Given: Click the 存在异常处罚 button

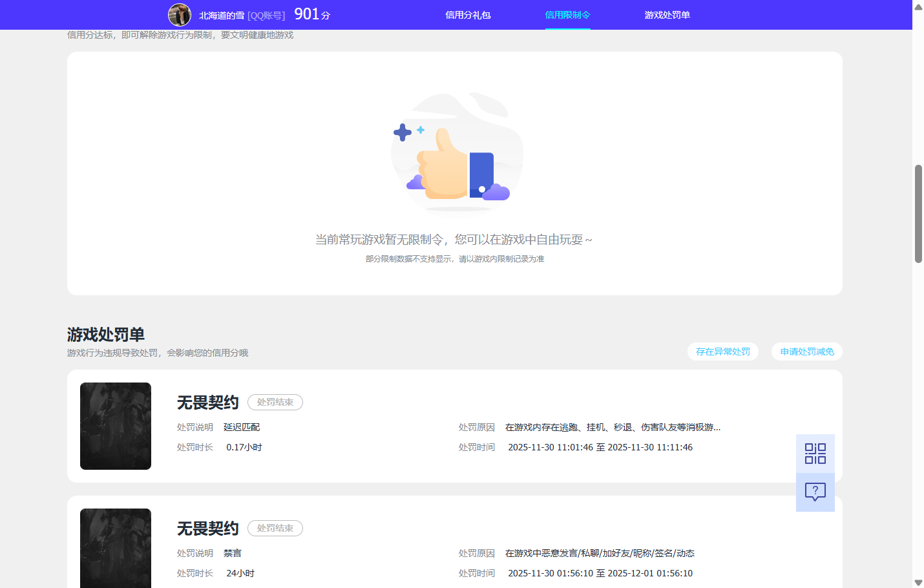Looking at the screenshot, I should point(722,352).
